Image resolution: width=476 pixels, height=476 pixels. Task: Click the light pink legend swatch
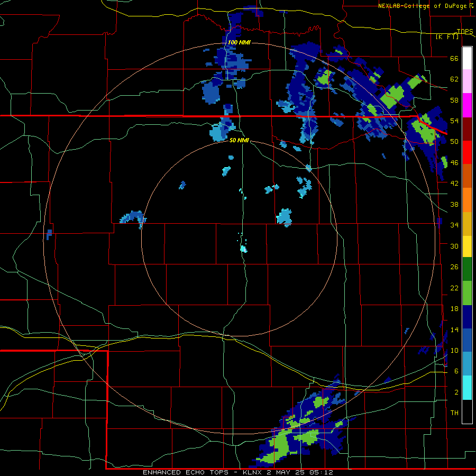pyautogui.click(x=467, y=81)
